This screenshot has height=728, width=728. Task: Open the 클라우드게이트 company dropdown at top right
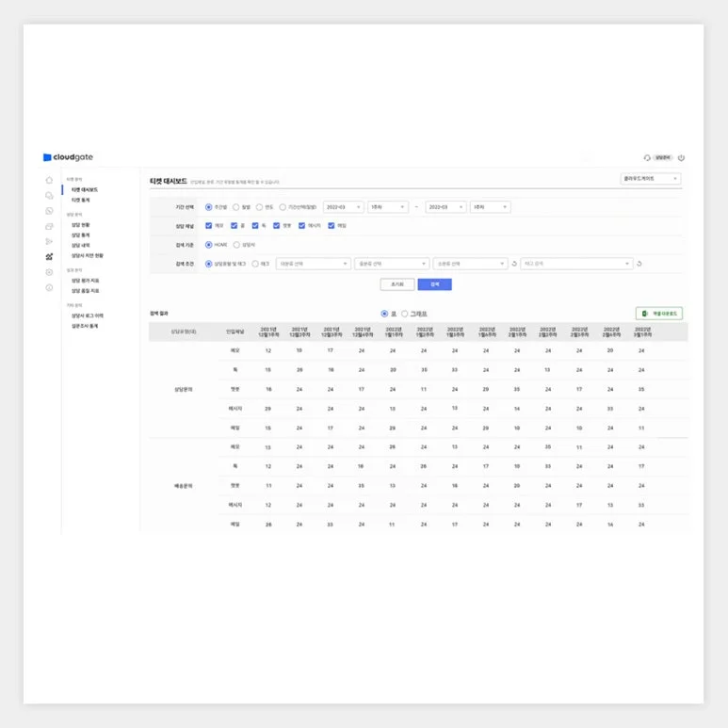click(x=651, y=179)
